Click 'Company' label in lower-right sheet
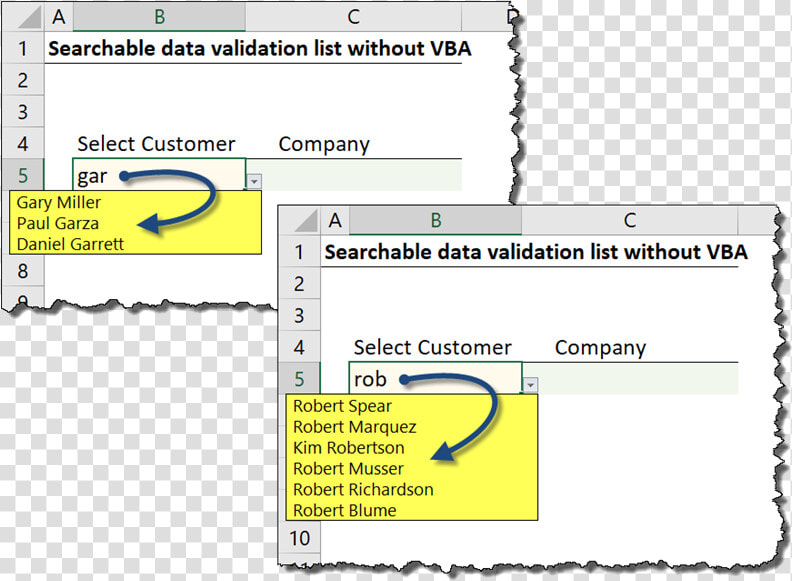This screenshot has width=792, height=581. pyautogui.click(x=600, y=348)
